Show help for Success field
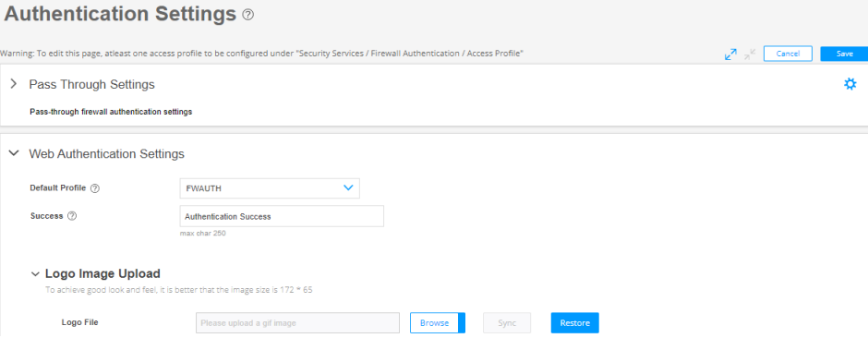 point(71,216)
